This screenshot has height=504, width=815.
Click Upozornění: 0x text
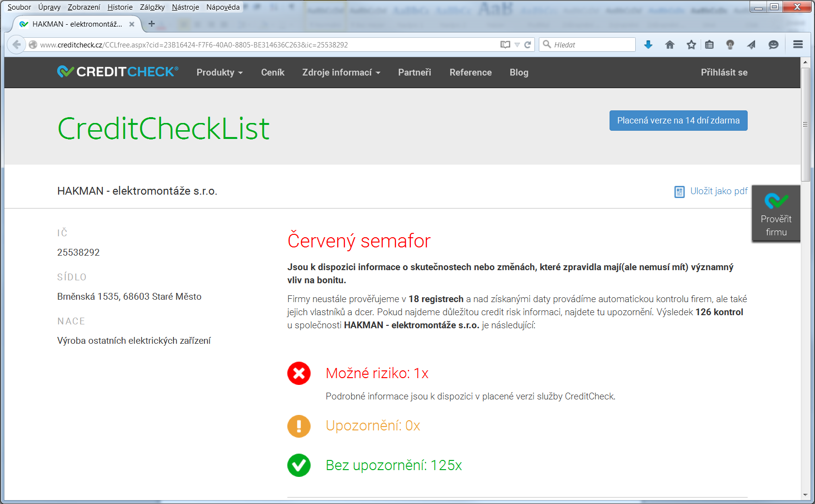pos(373,426)
